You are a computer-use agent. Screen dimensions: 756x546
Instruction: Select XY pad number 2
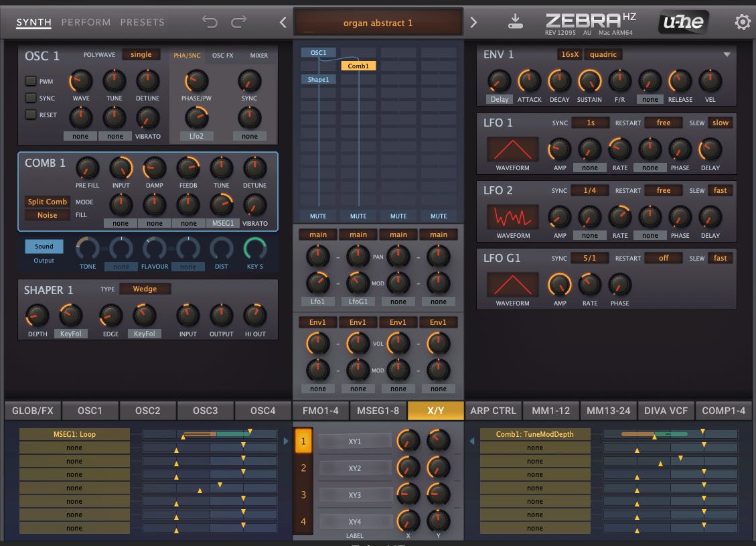(303, 468)
